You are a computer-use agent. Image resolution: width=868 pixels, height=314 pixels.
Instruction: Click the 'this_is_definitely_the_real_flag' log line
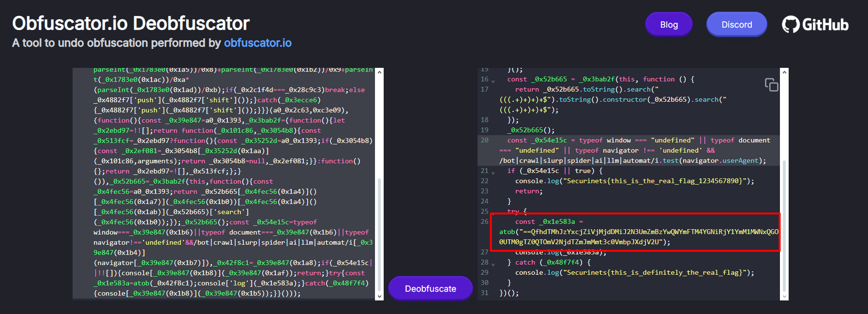tap(634, 272)
